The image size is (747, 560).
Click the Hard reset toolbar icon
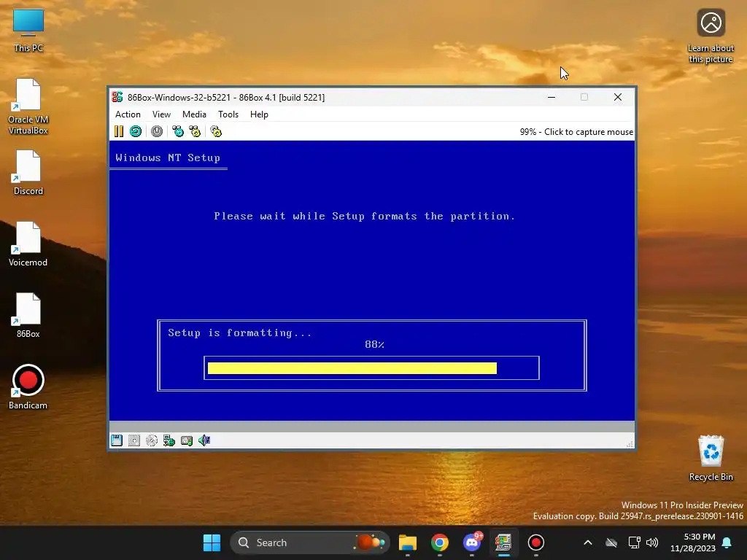pos(136,131)
